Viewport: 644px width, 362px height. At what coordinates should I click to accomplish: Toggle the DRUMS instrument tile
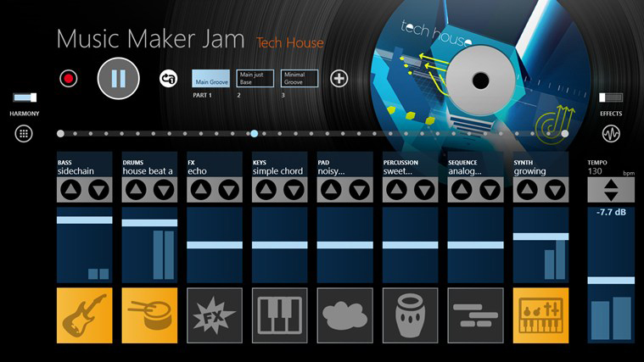[149, 315]
